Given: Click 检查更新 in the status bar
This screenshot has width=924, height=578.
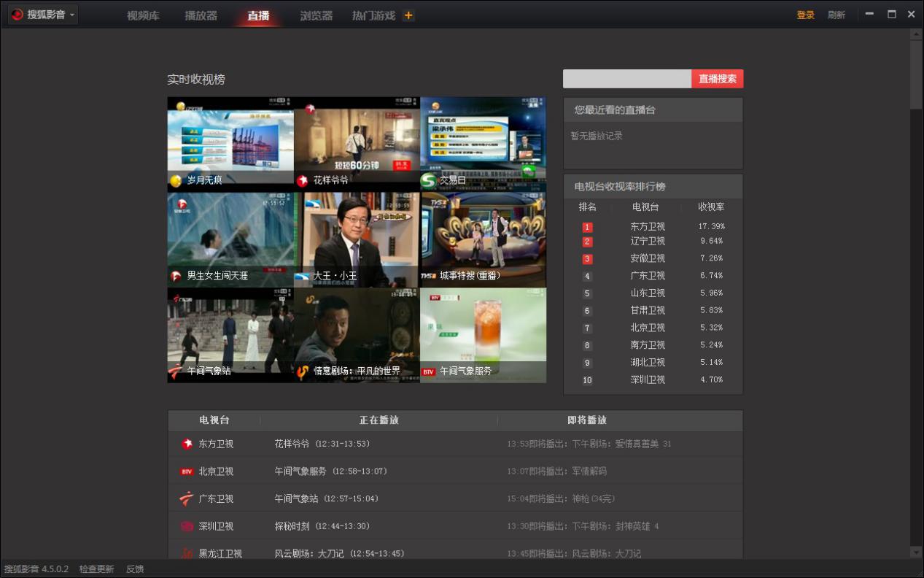Looking at the screenshot, I should click(96, 569).
